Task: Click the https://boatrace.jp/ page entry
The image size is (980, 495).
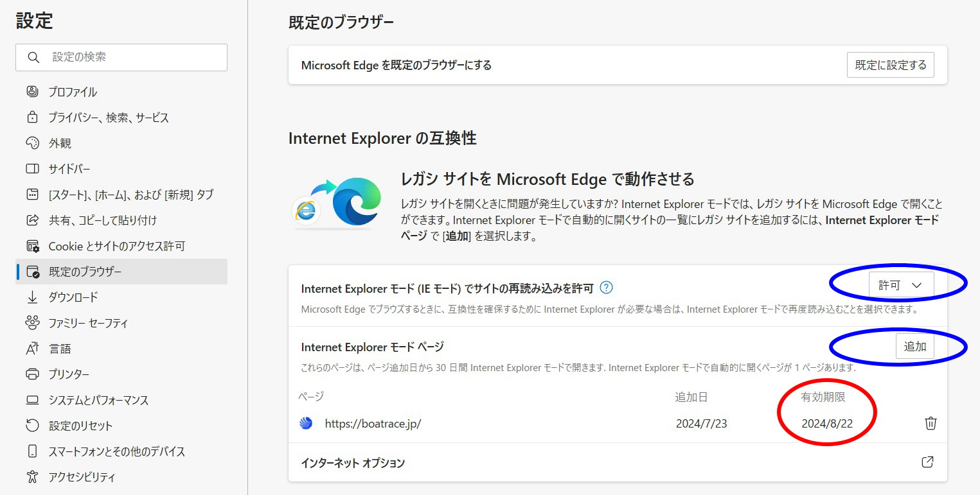Action: pyautogui.click(x=373, y=424)
